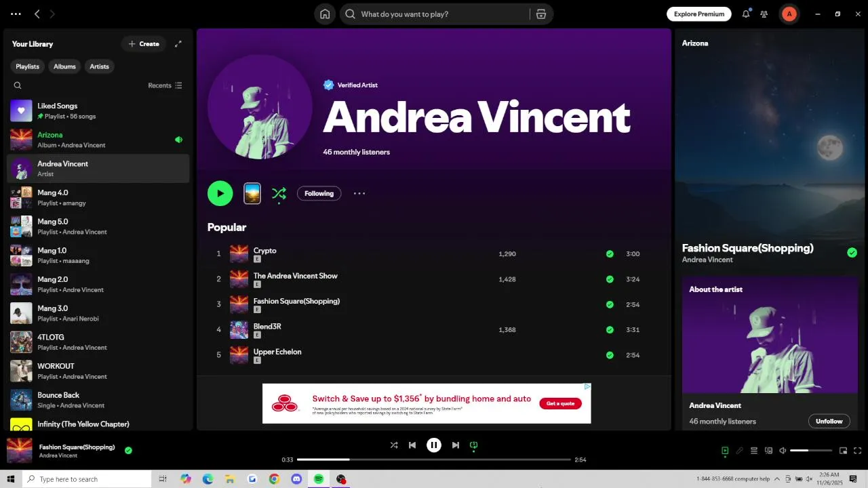This screenshot has width=868, height=488.
Task: Toggle shuffle in the player bar
Action: (x=394, y=445)
